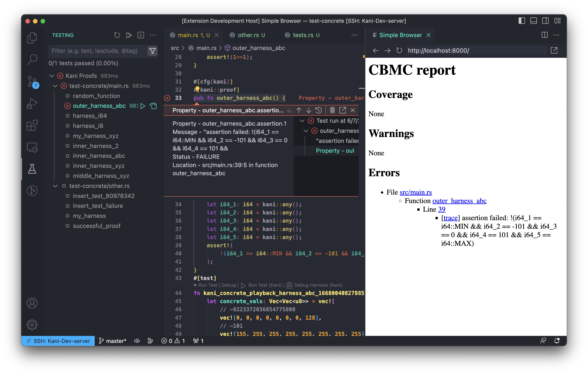Close the main.rs tab
The height and width of the screenshot is (374, 588).
tap(216, 35)
